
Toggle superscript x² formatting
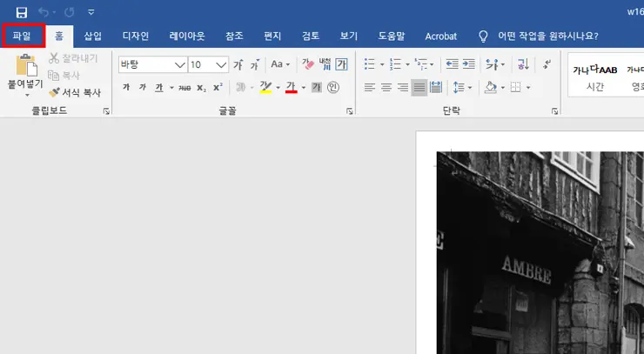(x=218, y=88)
